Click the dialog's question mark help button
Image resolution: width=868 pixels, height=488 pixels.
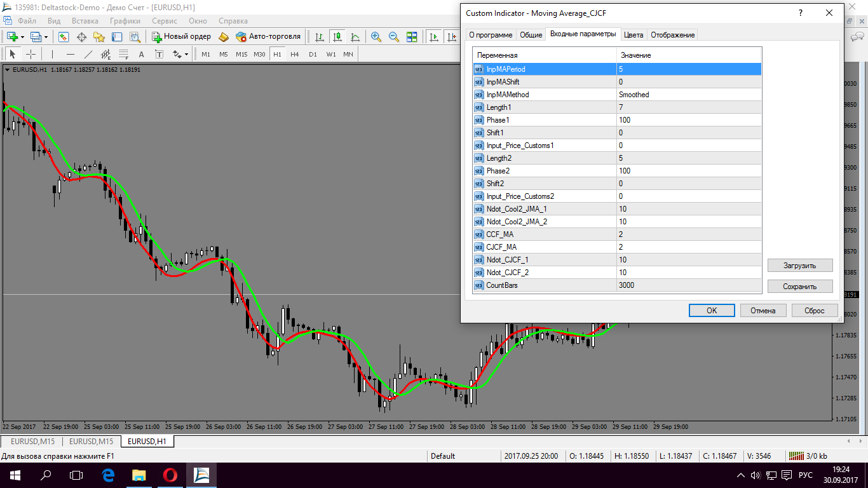(x=800, y=13)
